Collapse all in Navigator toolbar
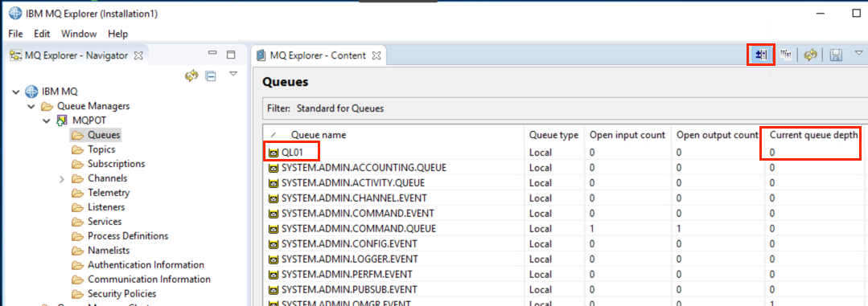 (210, 76)
